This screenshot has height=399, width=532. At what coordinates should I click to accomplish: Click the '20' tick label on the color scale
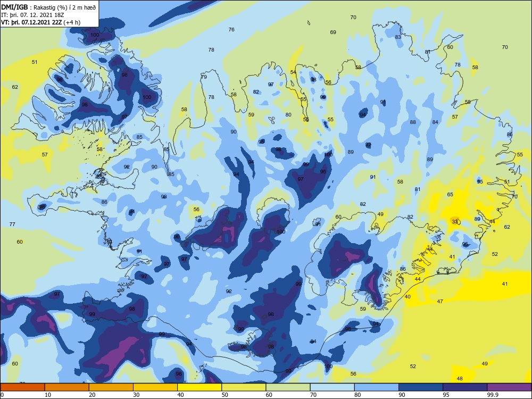point(92,395)
